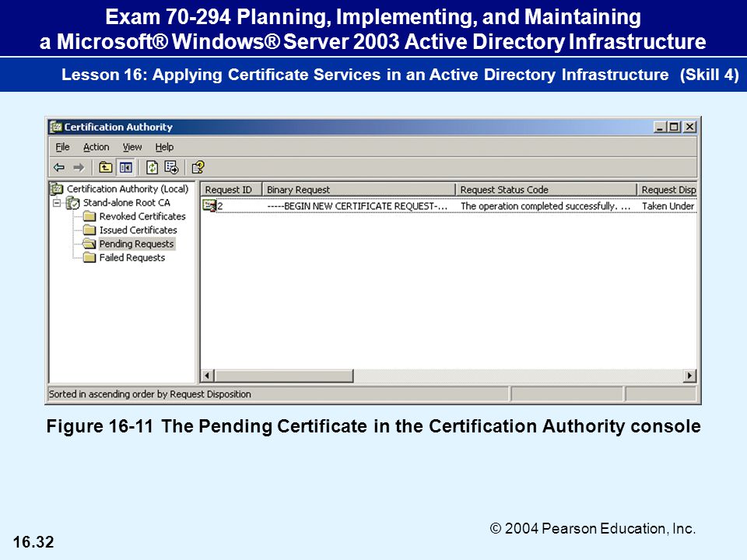The width and height of the screenshot is (747, 560).
Task: Select Failed Requests folder label
Action: pyautogui.click(x=132, y=258)
